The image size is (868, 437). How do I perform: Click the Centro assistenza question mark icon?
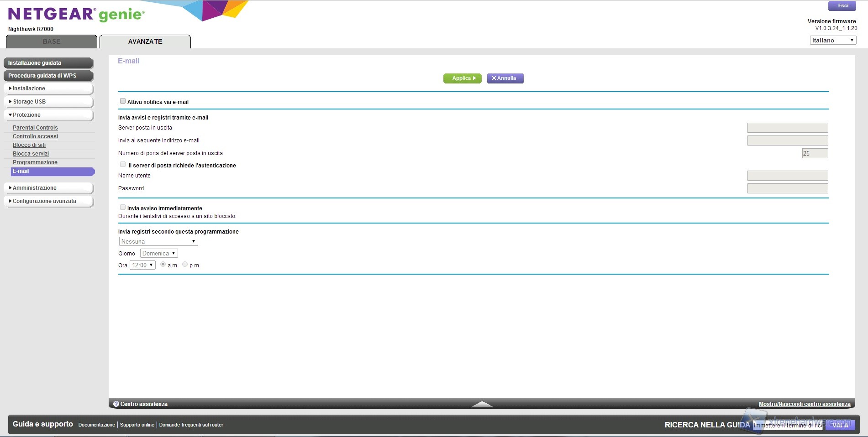click(116, 404)
